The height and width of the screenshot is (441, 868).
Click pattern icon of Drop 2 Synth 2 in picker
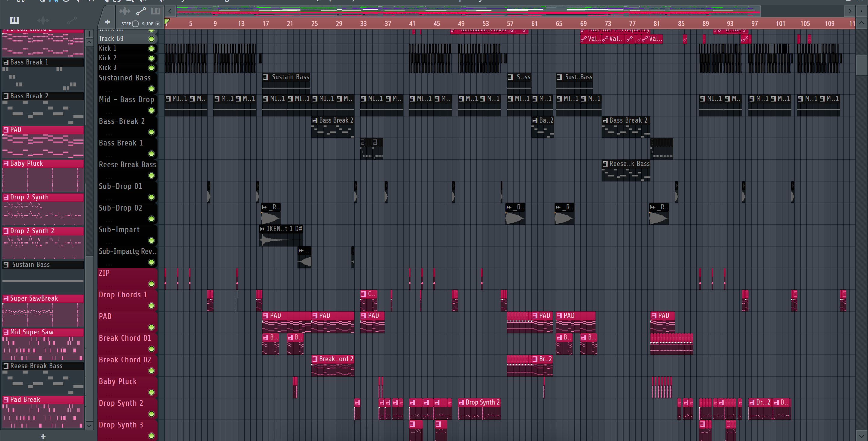pos(6,231)
